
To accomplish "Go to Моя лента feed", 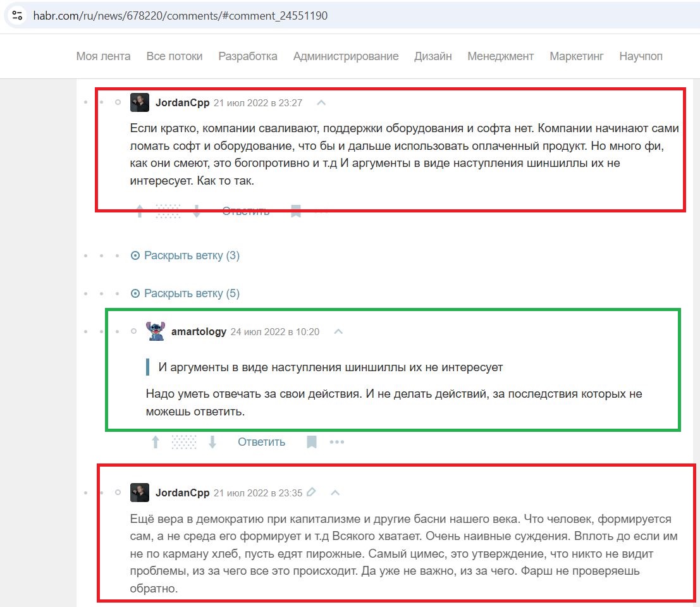I will [103, 56].
